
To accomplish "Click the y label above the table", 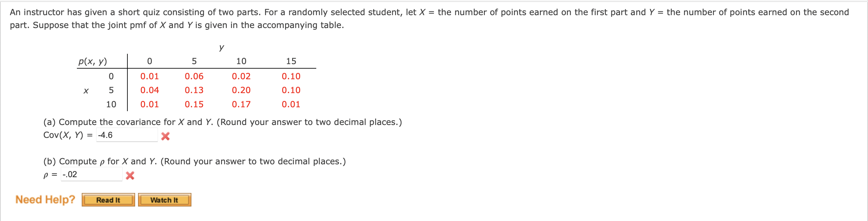I will [221, 48].
